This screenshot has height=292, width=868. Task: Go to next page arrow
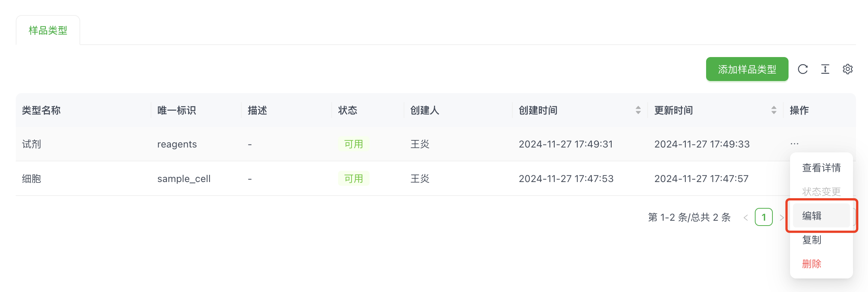[781, 217]
